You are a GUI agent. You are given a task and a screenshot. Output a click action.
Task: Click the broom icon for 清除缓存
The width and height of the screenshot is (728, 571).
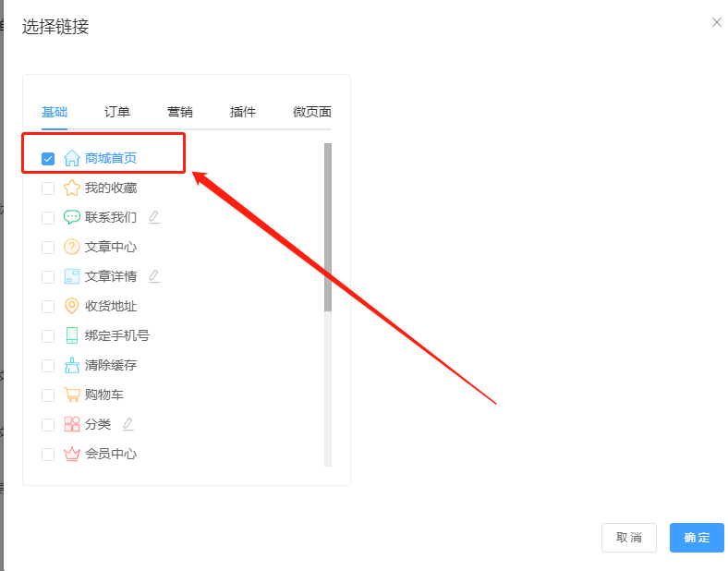(71, 365)
